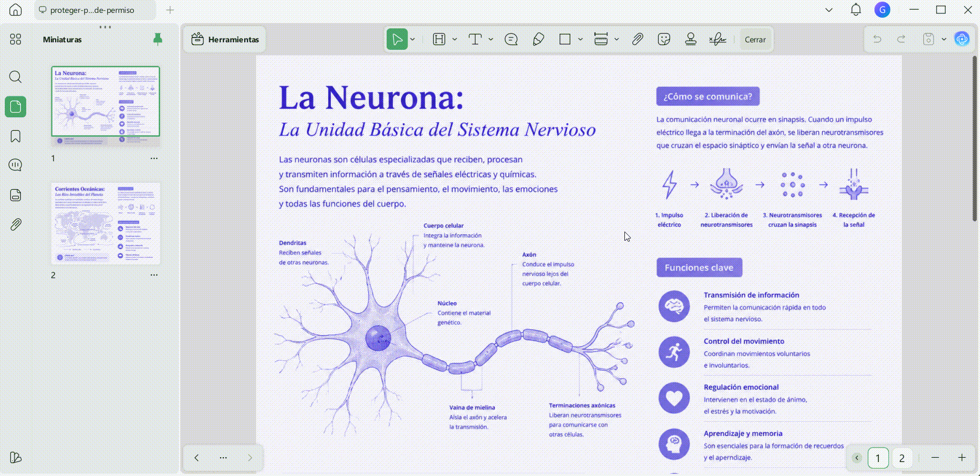980x476 pixels.
Task: Go to next page arrow at bottom left
Action: 250,458
